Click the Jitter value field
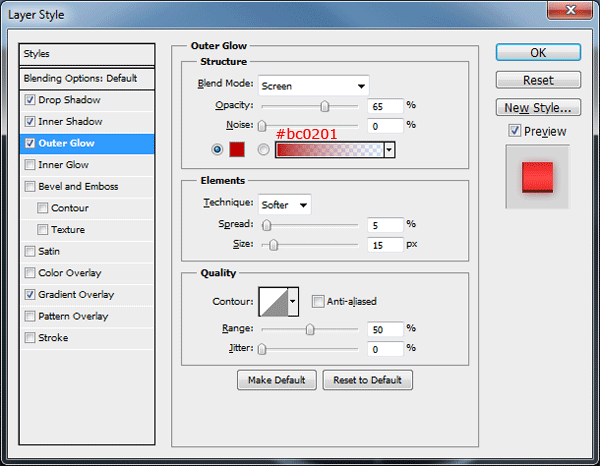Image resolution: width=600 pixels, height=466 pixels. click(x=385, y=349)
